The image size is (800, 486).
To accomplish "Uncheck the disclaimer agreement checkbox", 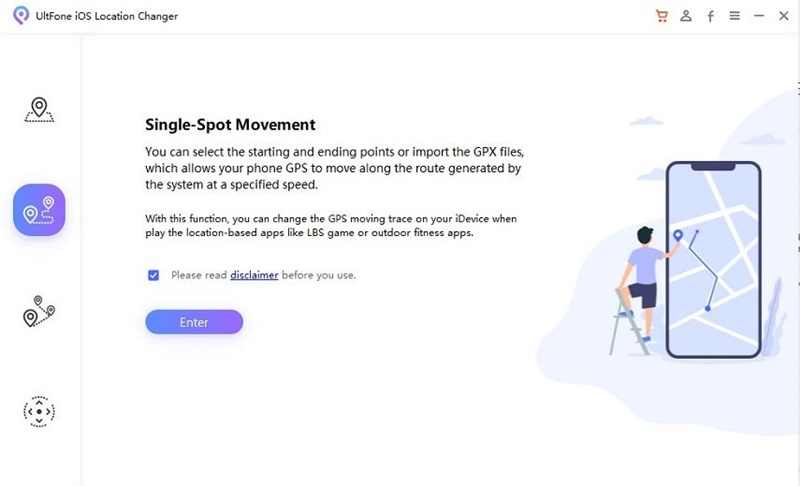I will click(x=154, y=275).
